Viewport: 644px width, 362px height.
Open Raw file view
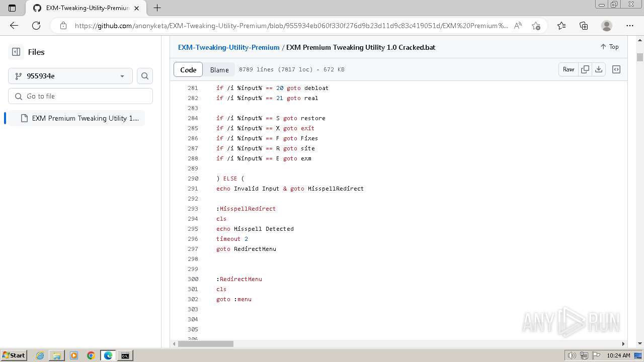(x=569, y=69)
